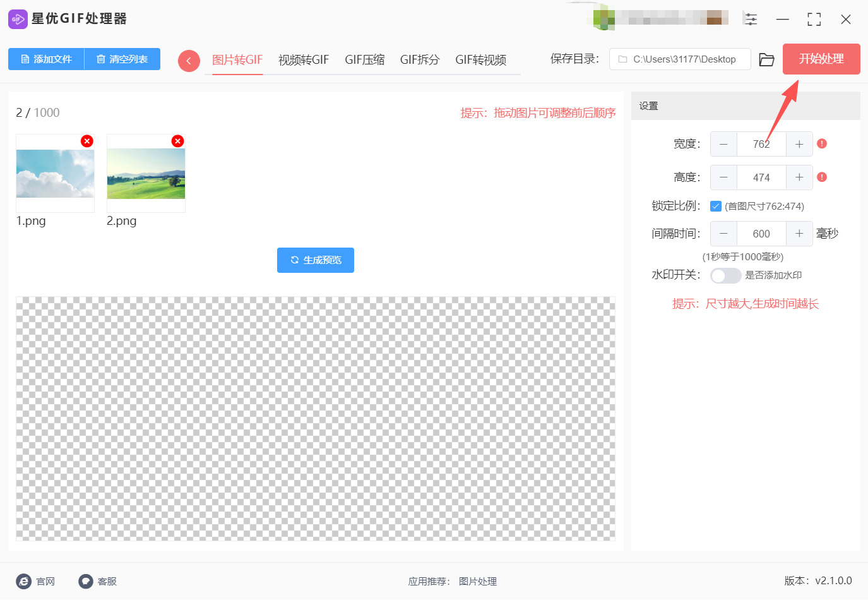打开GIF拆分功能页
The width and height of the screenshot is (868, 600).
tap(419, 60)
